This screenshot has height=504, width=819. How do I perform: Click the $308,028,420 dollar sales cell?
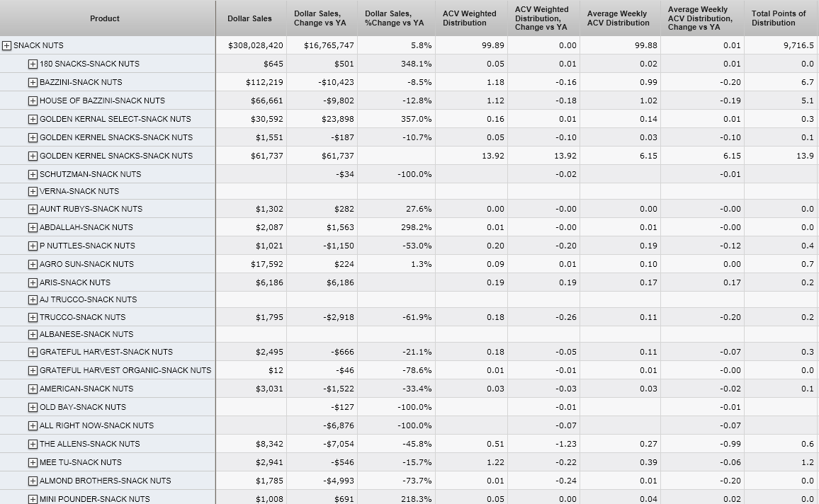(256, 45)
